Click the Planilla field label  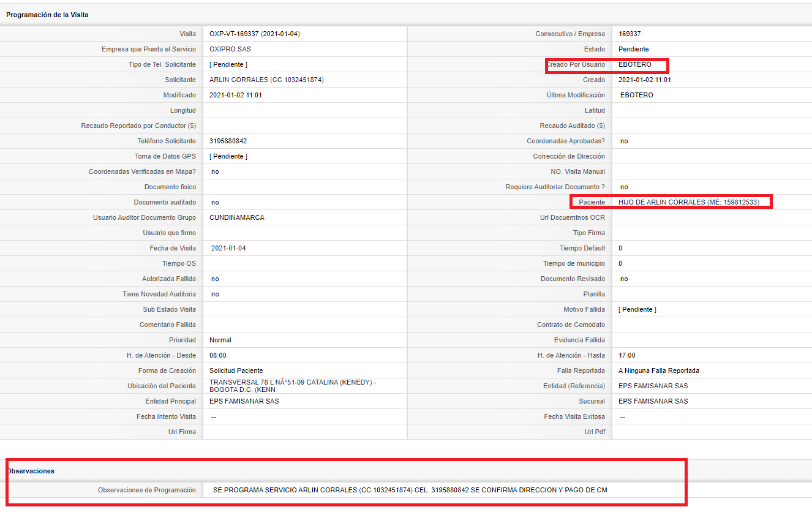594,294
